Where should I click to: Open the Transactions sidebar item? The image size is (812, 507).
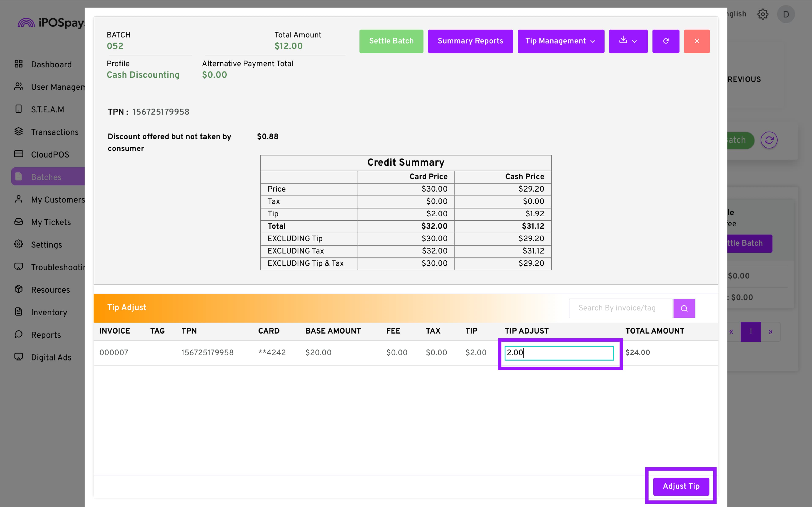(x=54, y=132)
